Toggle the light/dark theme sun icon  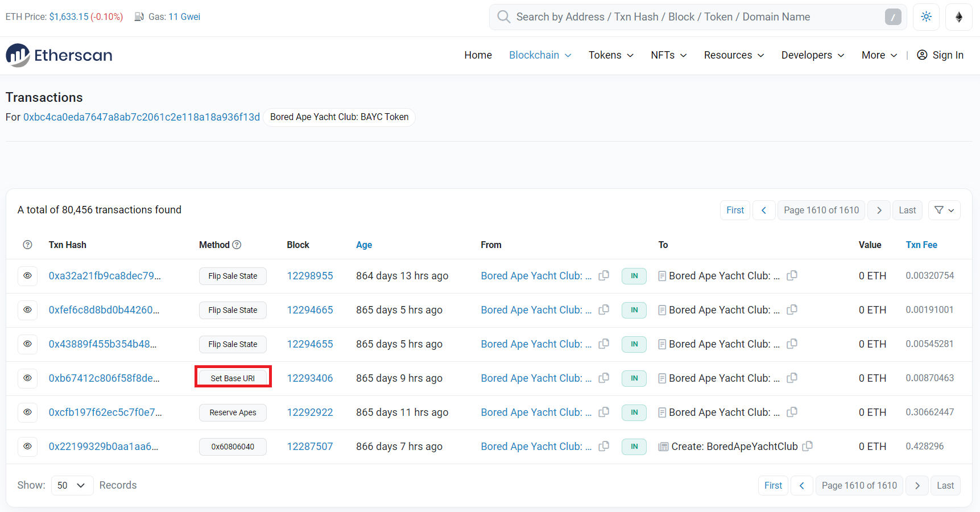926,17
